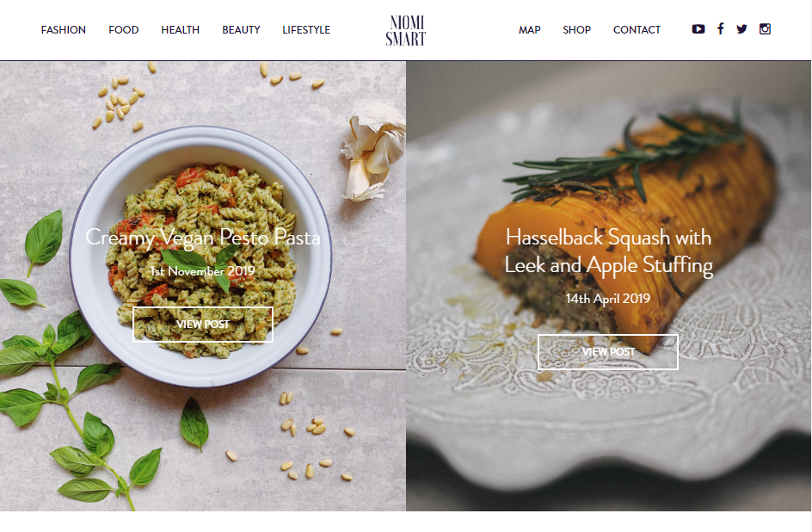Screen dimensions: 812x532
Task: Select BEAUTY in the navigation
Action: 241,30
